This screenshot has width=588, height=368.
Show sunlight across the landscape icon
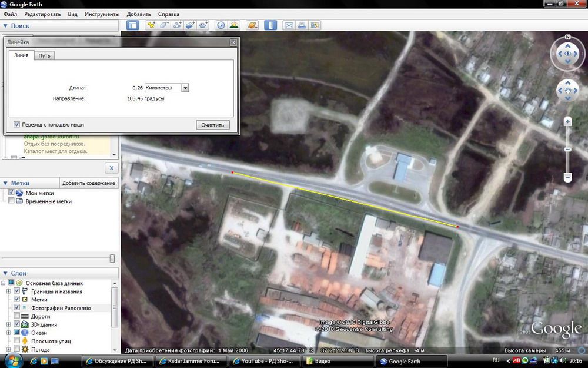point(234,25)
